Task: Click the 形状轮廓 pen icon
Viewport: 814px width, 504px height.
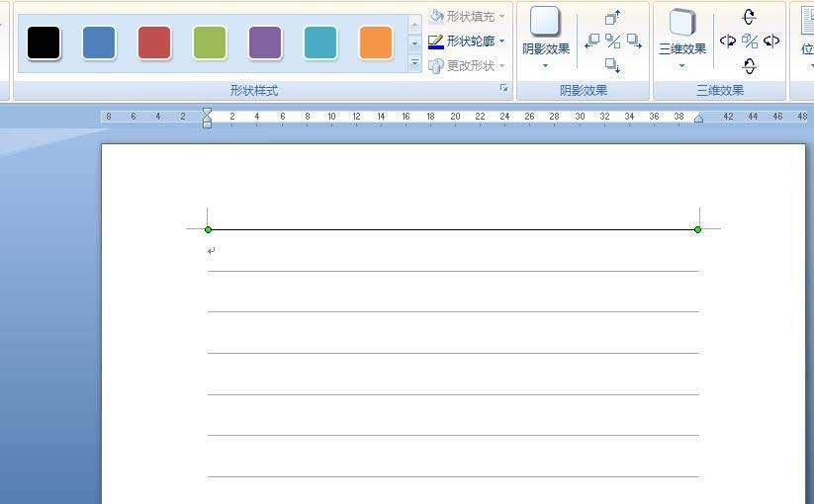Action: pyautogui.click(x=435, y=41)
